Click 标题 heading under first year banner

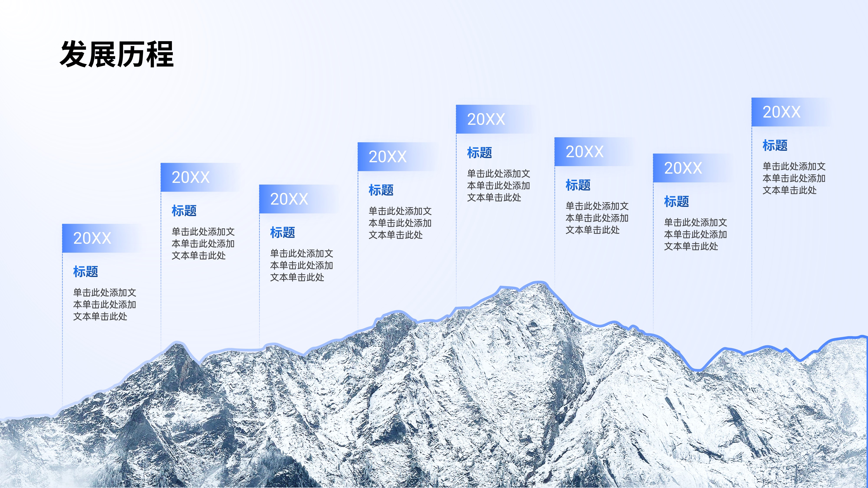click(85, 272)
